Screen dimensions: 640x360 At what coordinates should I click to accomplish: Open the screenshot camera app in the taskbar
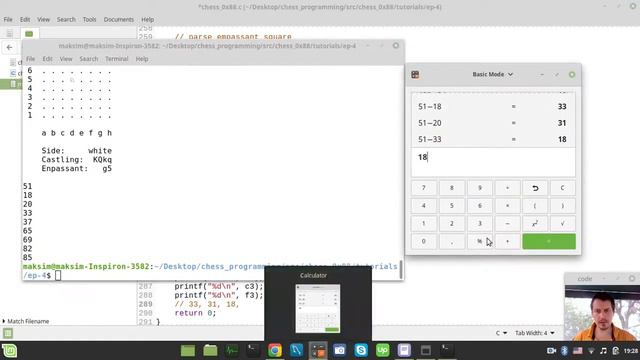point(340,350)
